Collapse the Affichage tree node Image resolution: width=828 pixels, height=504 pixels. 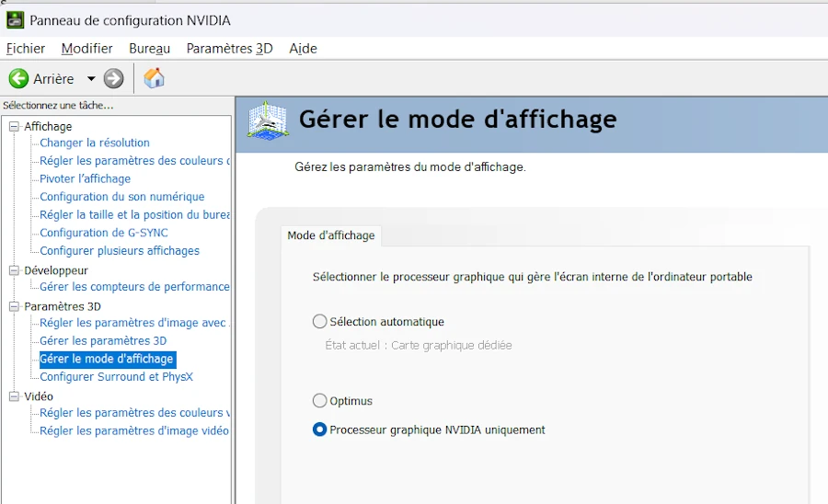click(14, 127)
